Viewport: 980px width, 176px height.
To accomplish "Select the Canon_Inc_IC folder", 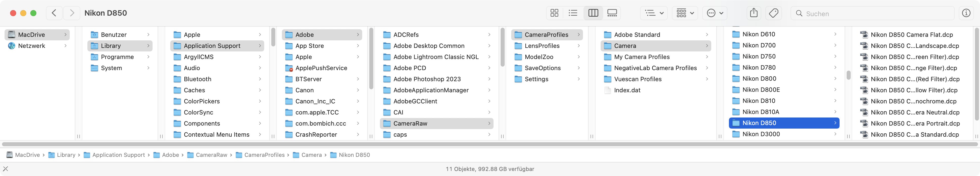I will tap(322, 101).
